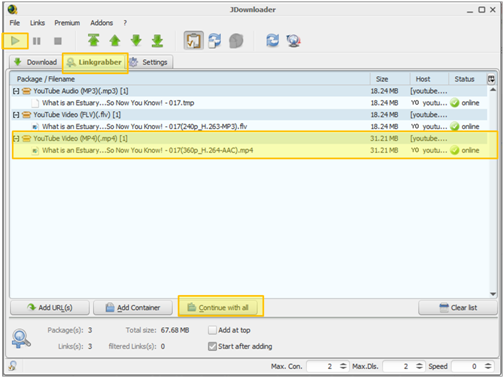Collapse the YouTube Video (MP4) package
The height and width of the screenshot is (378, 504).
16,138
